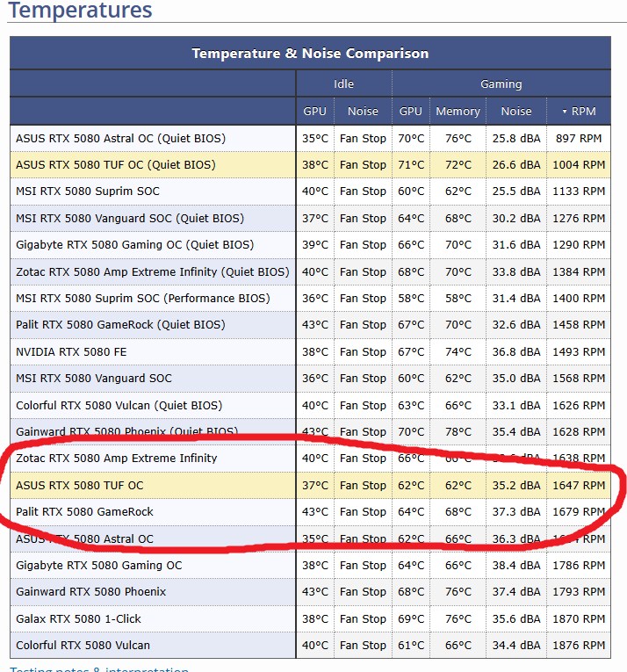The height and width of the screenshot is (672, 627).
Task: Click the GPU column header under Idle
Action: (x=315, y=112)
